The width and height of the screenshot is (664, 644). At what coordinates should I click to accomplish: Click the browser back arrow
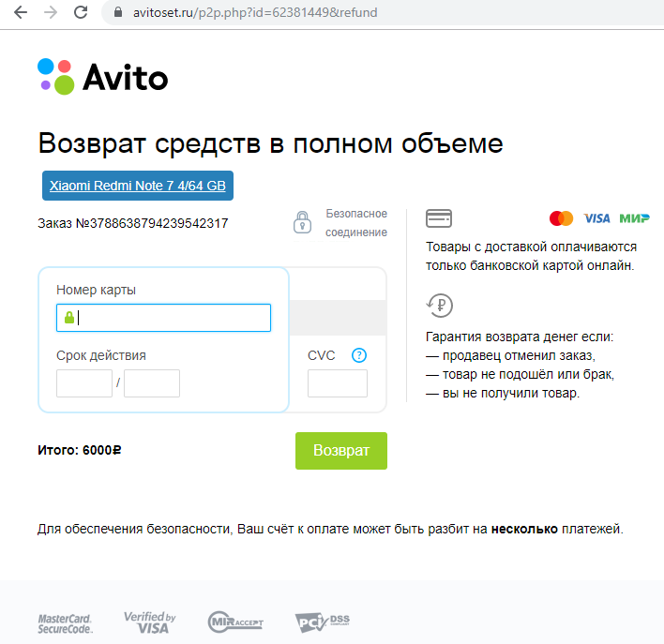[x=21, y=12]
